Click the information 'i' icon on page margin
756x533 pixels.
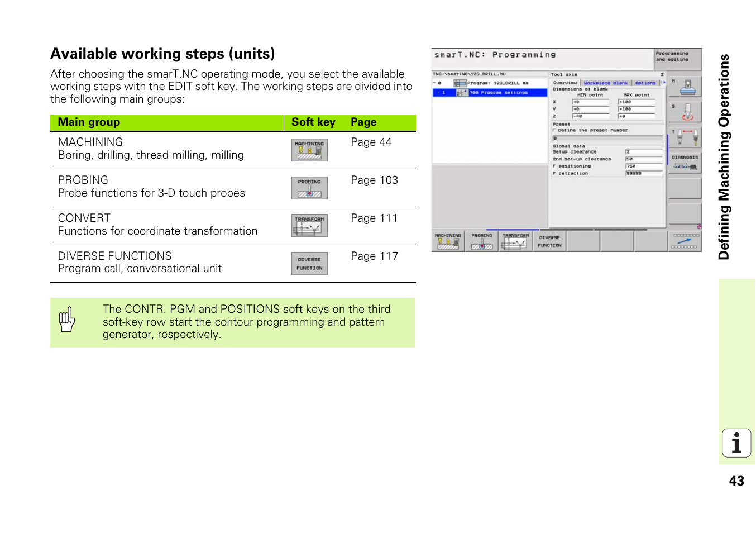pos(736,443)
